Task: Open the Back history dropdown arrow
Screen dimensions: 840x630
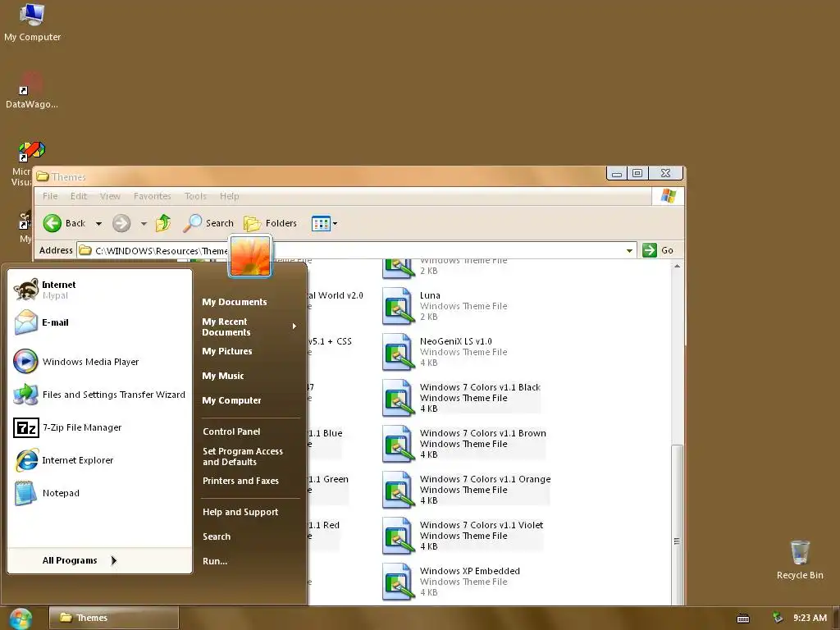Action: (98, 223)
